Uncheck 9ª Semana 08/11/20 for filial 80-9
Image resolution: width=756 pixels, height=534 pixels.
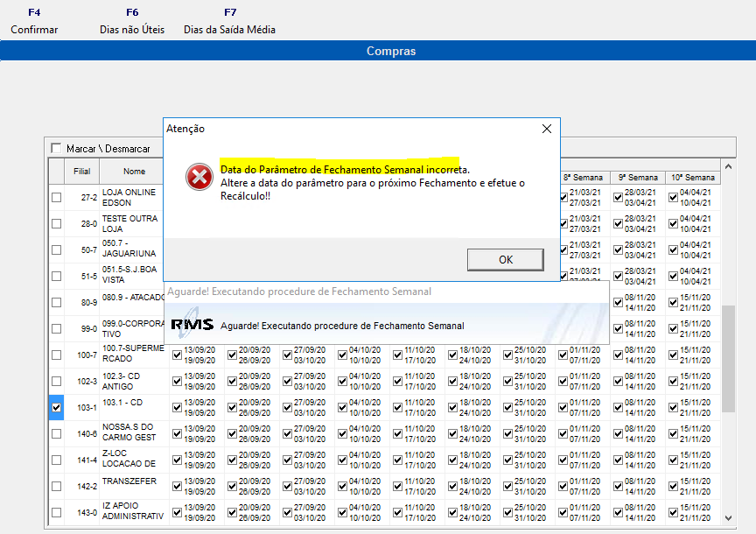(618, 303)
